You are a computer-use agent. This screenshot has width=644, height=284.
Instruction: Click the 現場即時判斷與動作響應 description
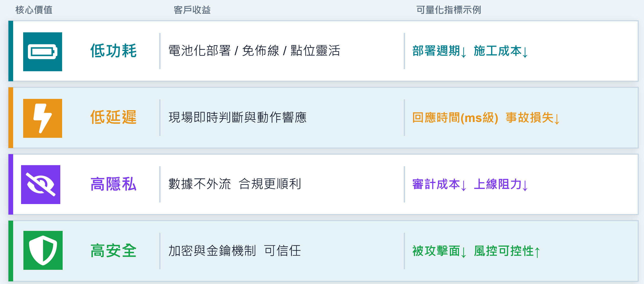pyautogui.click(x=237, y=117)
